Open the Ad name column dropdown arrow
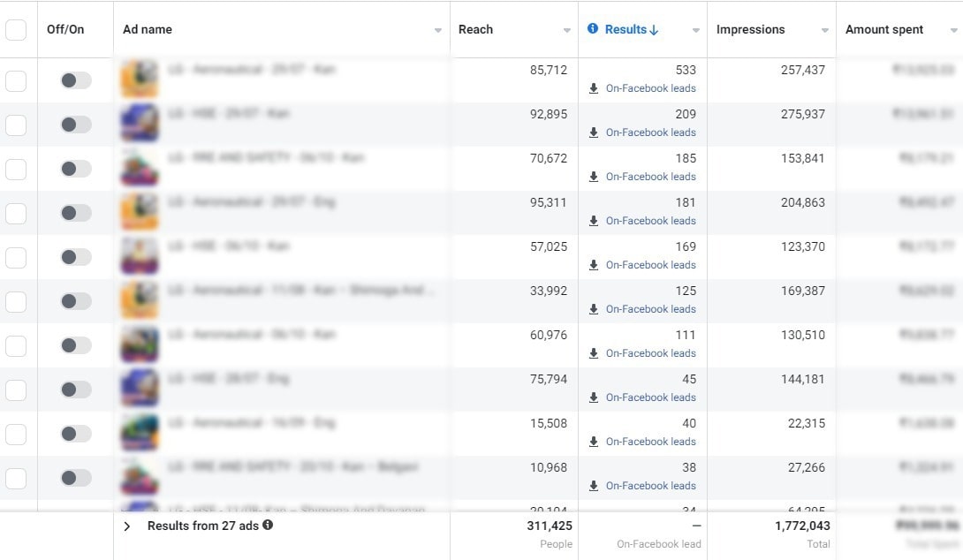 438,31
